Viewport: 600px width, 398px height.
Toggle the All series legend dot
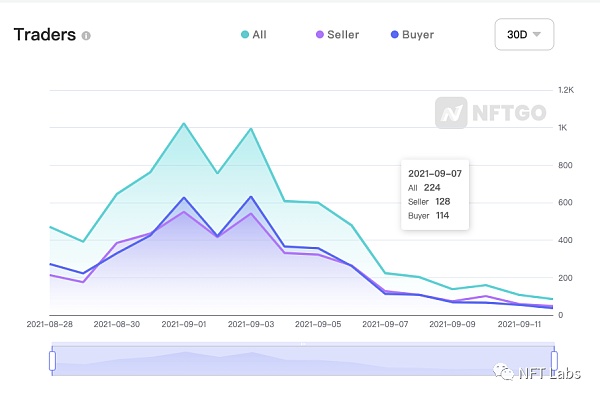(245, 34)
